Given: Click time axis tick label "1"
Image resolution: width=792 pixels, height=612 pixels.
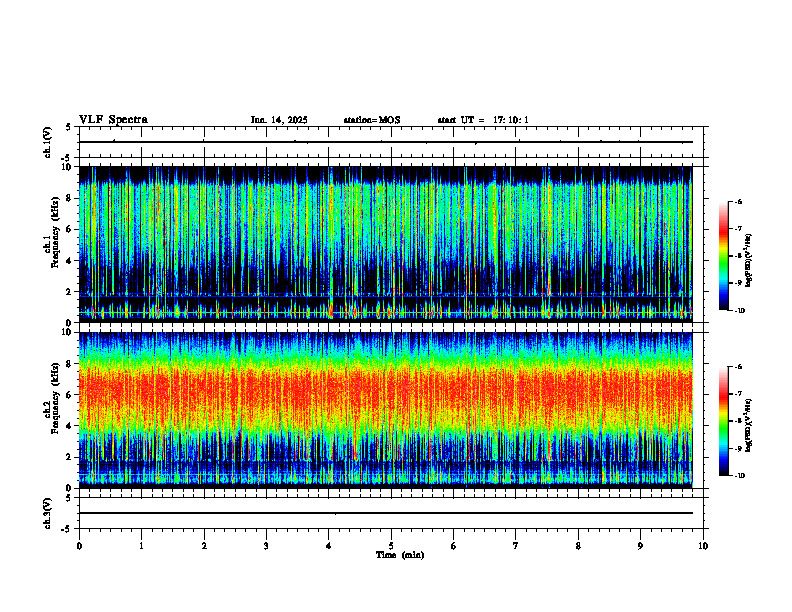Looking at the screenshot, I should coord(141,546).
